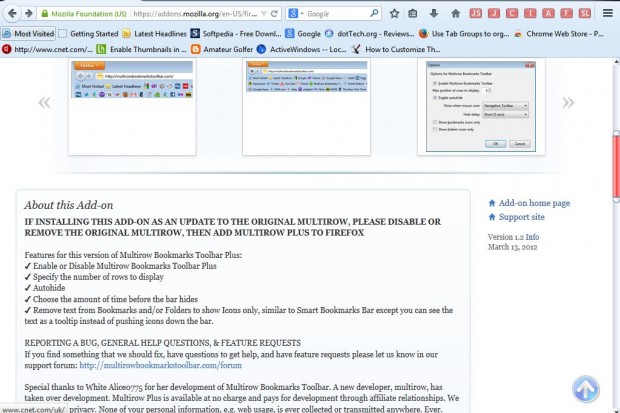Follow the multirowbookmarkstoolbar.com/forum link

[x=161, y=365]
